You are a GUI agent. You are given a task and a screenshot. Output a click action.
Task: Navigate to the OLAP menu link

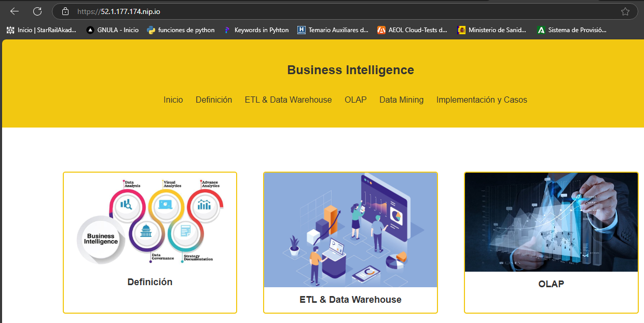coord(355,100)
